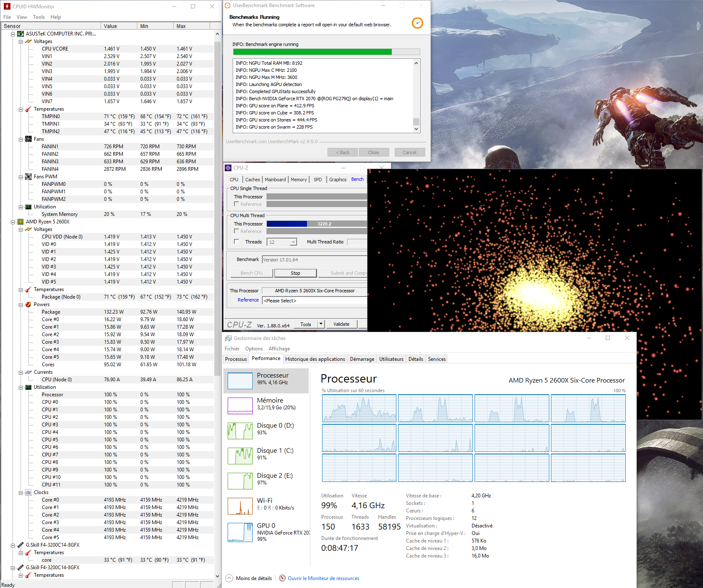This screenshot has width=703, height=588.
Task: Click the Gestionnaire des tâches title icon
Action: (x=228, y=338)
